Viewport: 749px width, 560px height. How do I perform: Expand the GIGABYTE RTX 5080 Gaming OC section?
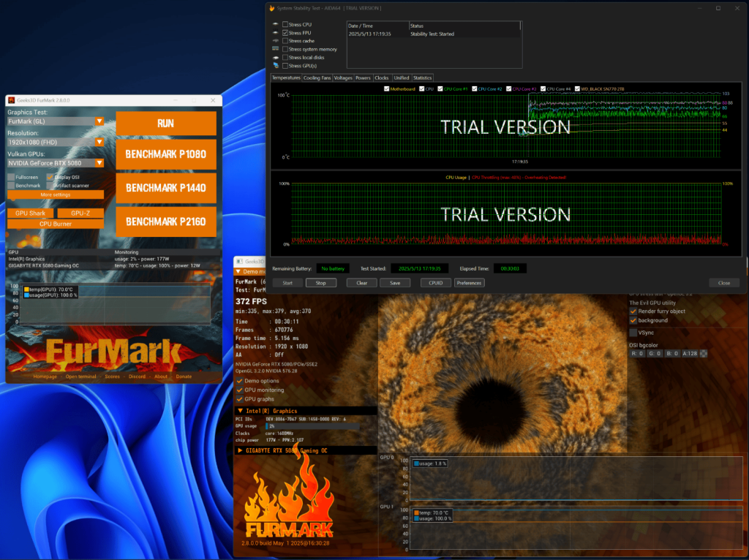pyautogui.click(x=239, y=450)
